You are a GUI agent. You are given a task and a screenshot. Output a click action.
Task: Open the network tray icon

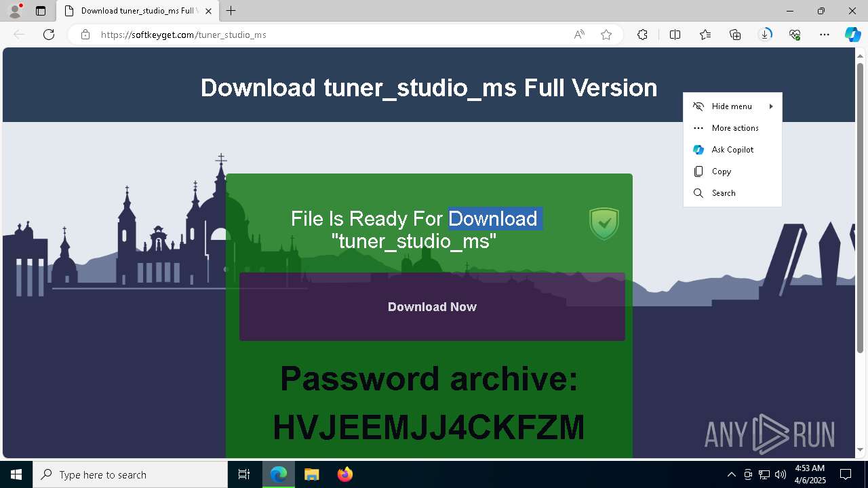(764, 474)
